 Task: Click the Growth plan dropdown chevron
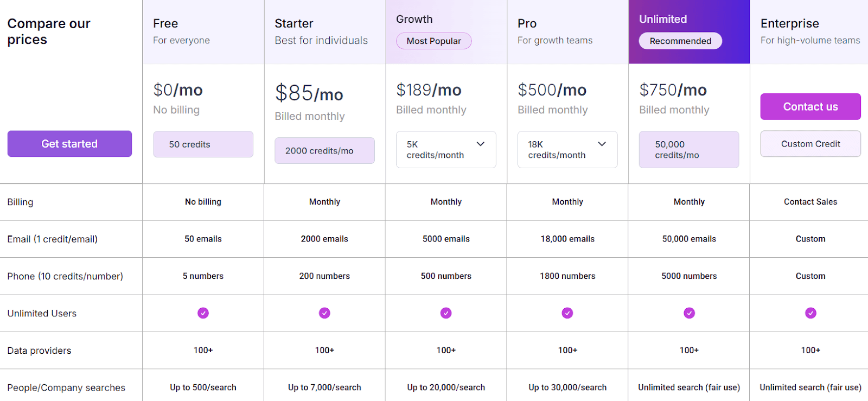coord(481,144)
